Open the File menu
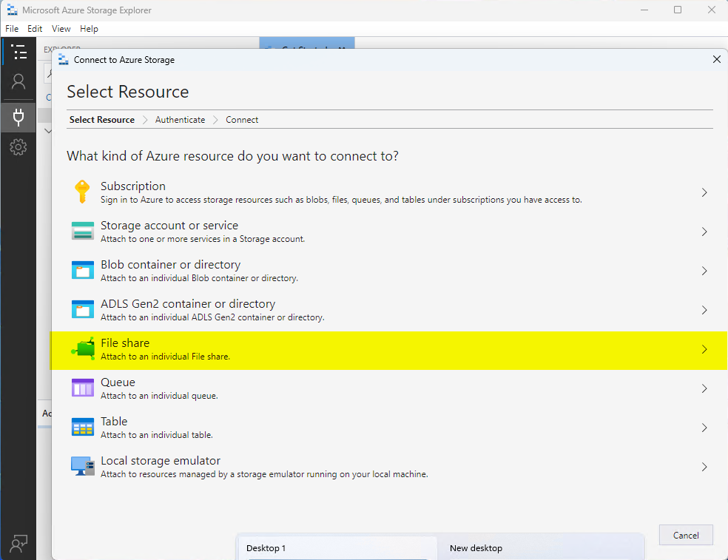The width and height of the screenshot is (728, 560). click(x=12, y=29)
